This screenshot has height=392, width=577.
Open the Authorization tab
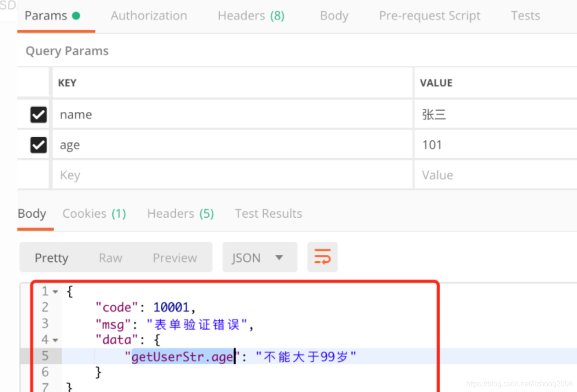point(149,16)
